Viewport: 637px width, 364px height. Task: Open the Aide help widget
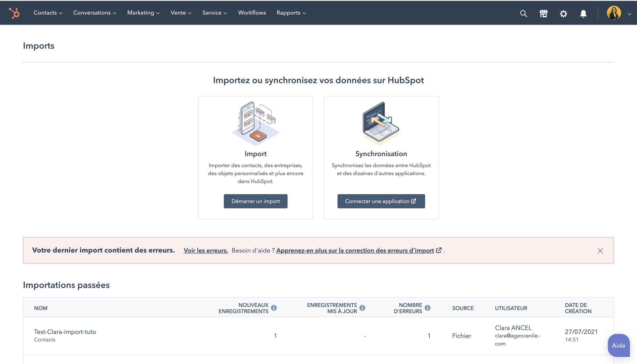point(618,345)
